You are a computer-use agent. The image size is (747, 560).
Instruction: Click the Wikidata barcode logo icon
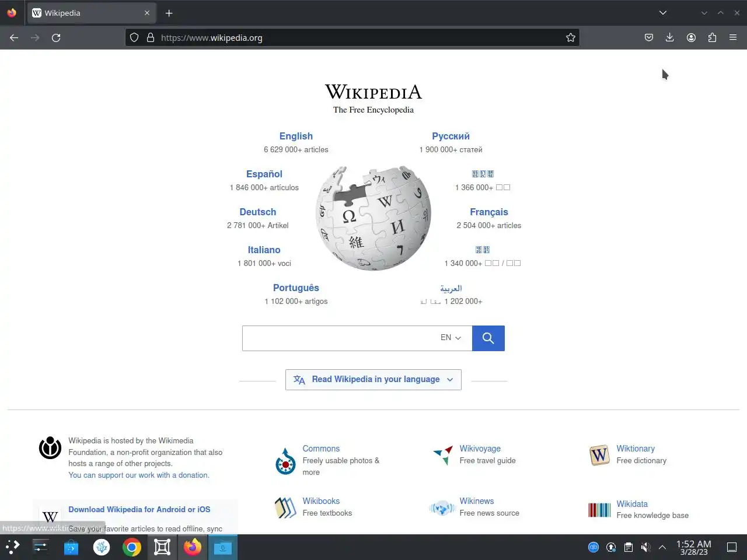599,510
